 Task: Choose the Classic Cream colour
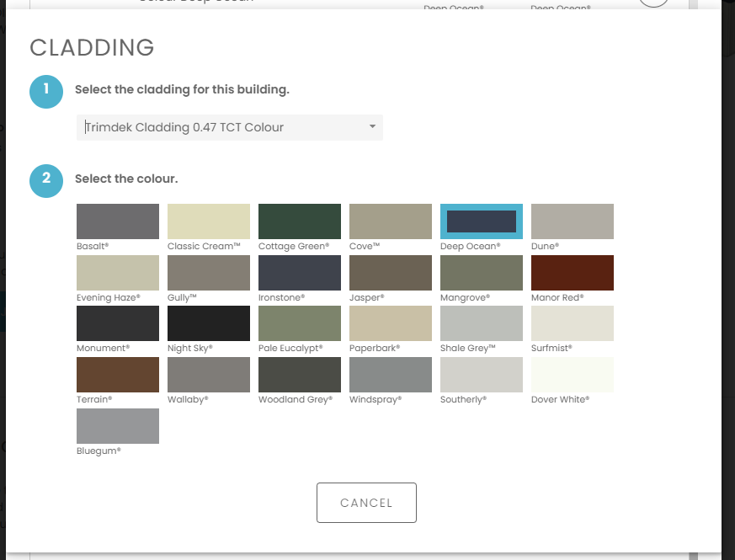[209, 221]
